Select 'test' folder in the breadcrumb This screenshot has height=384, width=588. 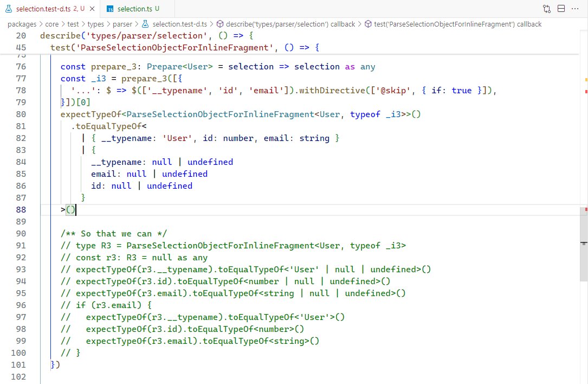click(73, 24)
